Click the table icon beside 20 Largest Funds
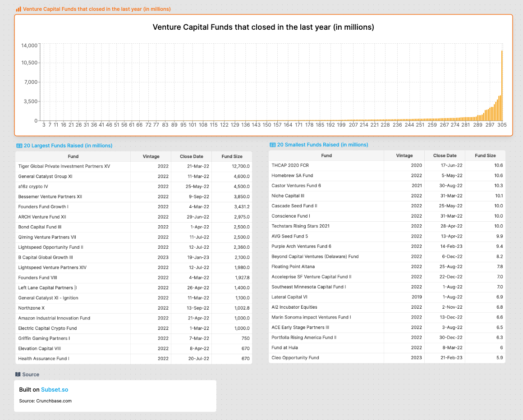The image size is (523, 420). click(x=19, y=146)
